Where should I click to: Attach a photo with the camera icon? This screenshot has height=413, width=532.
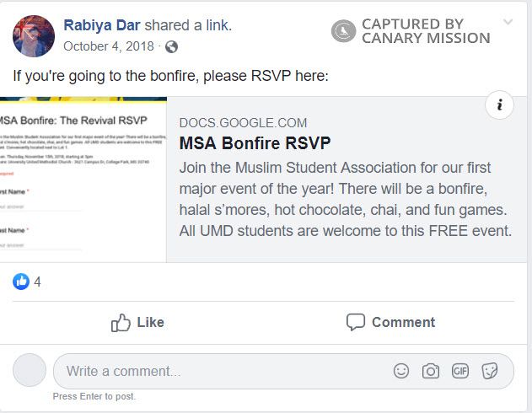[x=431, y=371]
